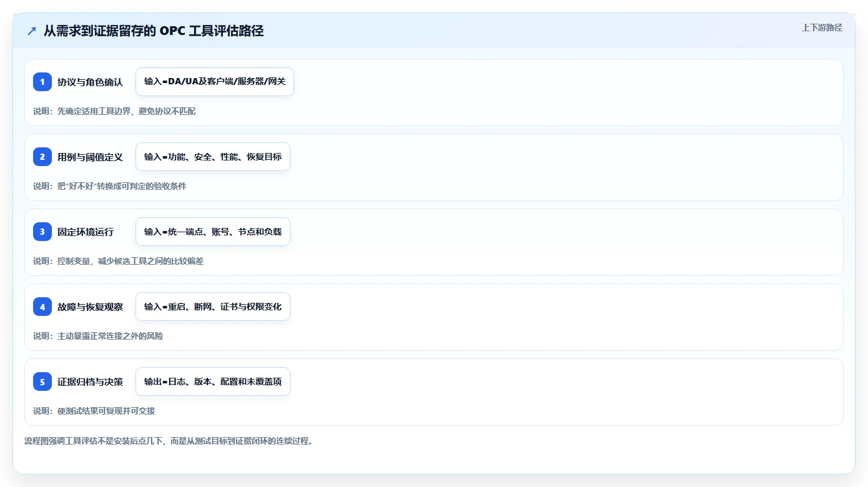Image resolution: width=868 pixels, height=487 pixels.
Task: Click the step 5 number badge
Action: [x=42, y=381]
